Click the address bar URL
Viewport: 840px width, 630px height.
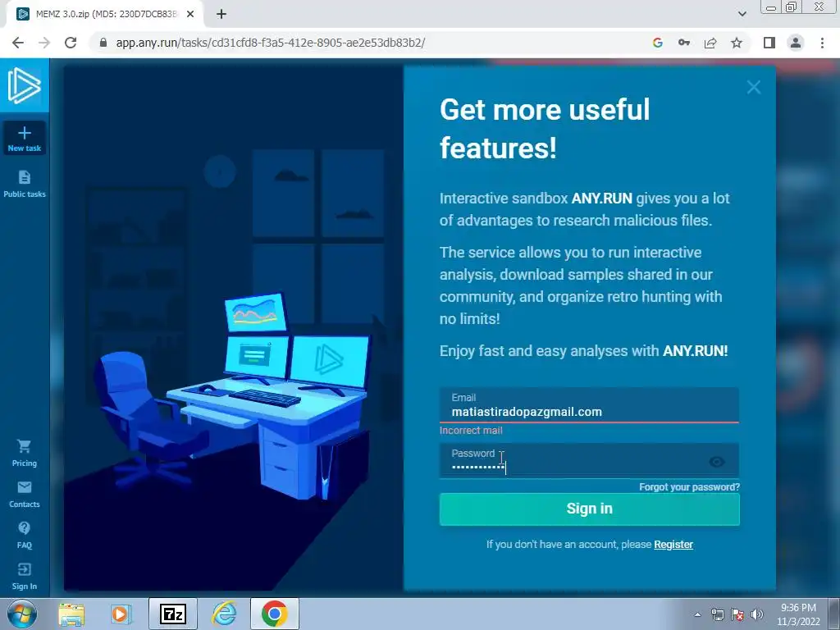click(271, 43)
